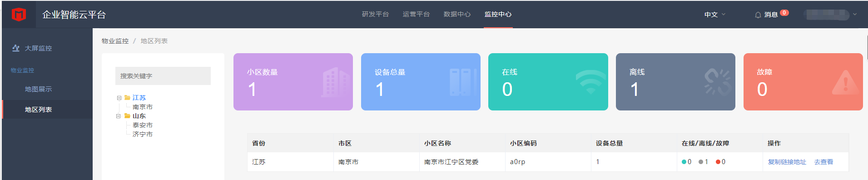This screenshot has height=180, width=868.
Task: Switch to the 研发平台 tab
Action: [x=375, y=14]
